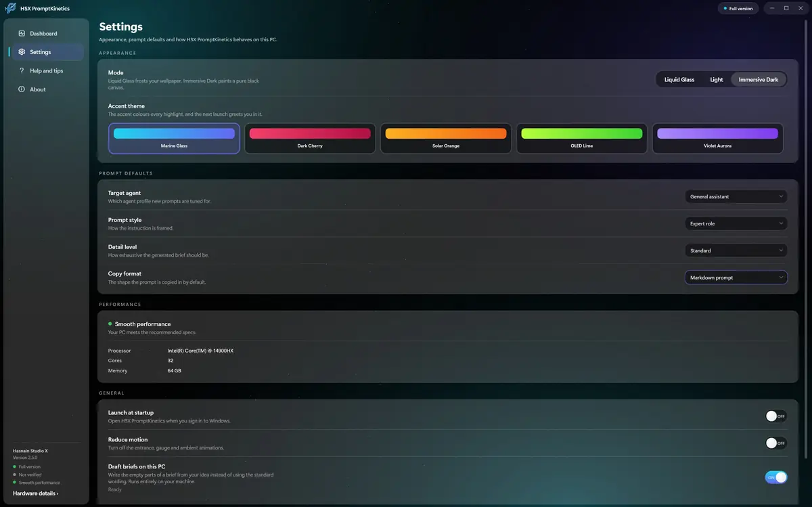812x507 pixels.
Task: Open the Target agent dropdown
Action: pyautogui.click(x=736, y=196)
